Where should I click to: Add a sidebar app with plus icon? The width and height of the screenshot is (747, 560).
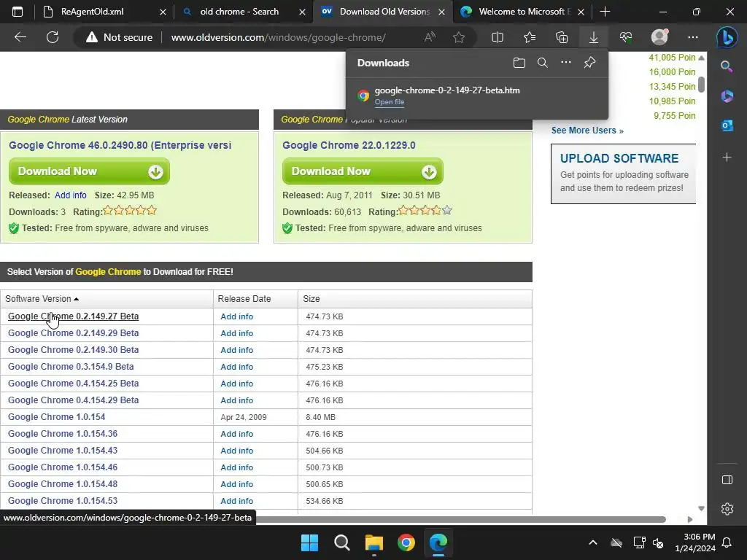tap(727, 157)
